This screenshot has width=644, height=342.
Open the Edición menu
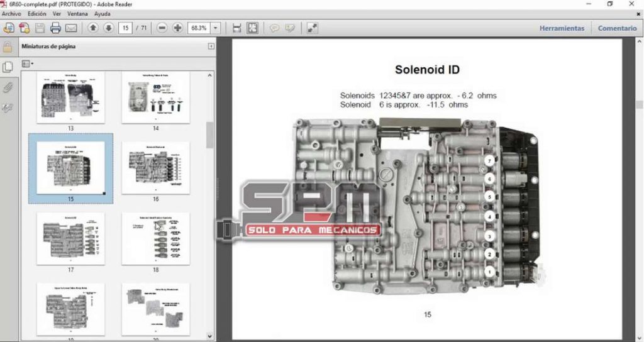click(37, 14)
